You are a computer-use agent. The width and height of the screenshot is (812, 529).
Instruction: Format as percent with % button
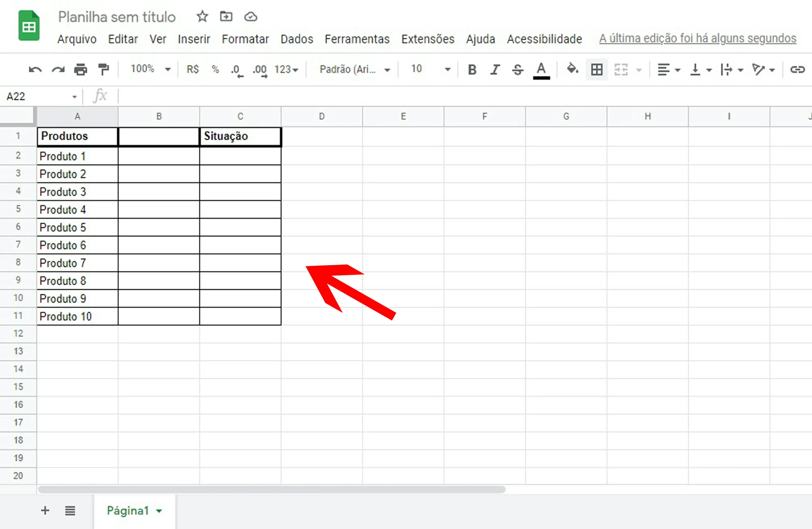tap(215, 69)
